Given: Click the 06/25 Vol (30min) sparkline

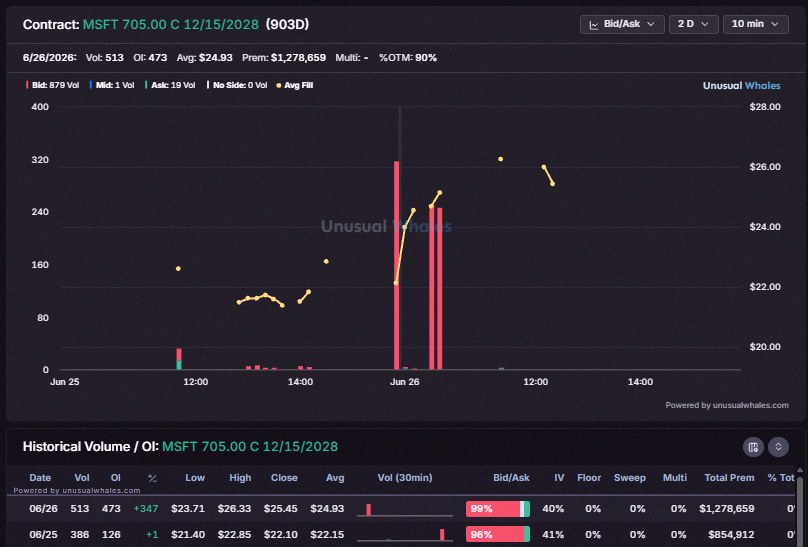Looking at the screenshot, I should coord(405,535).
